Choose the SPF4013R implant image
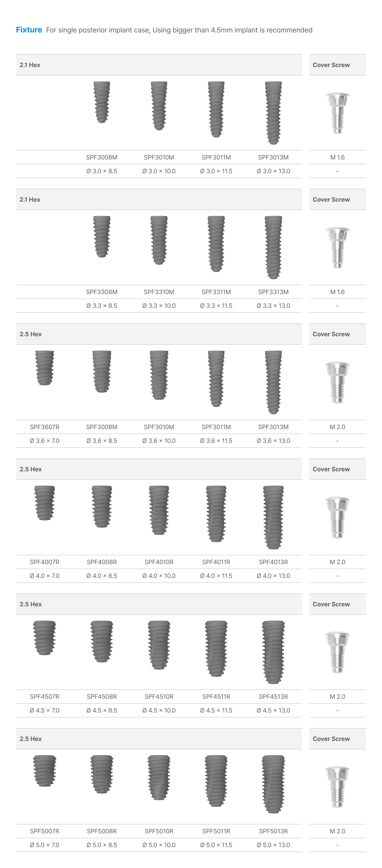The width and height of the screenshot is (382, 868). (x=273, y=517)
